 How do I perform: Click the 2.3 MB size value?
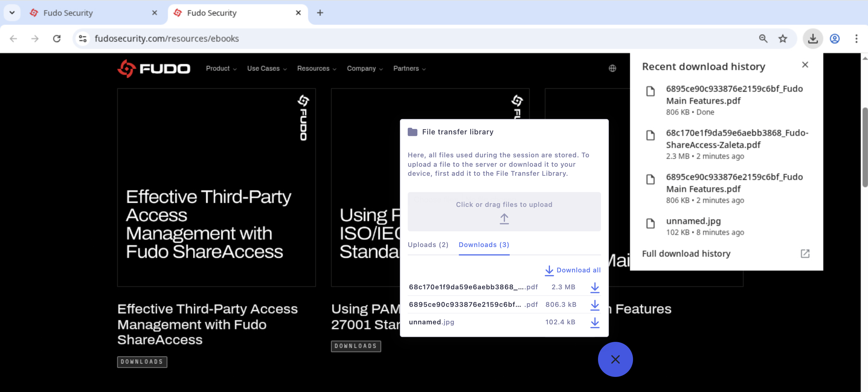[563, 287]
